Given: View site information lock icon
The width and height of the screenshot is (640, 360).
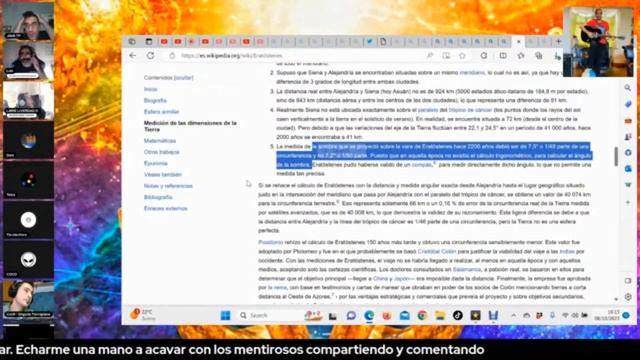Looking at the screenshot, I should point(172,56).
